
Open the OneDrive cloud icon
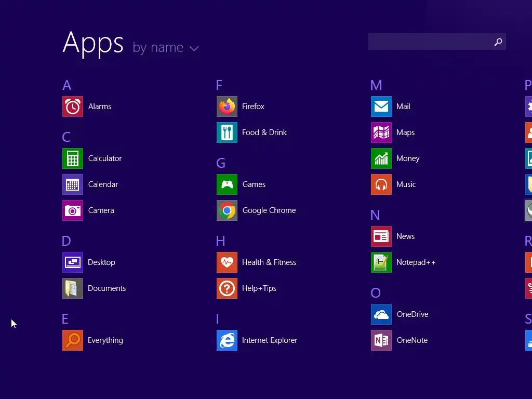pos(381,314)
